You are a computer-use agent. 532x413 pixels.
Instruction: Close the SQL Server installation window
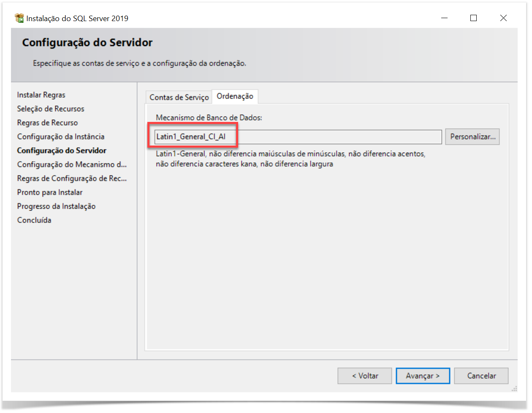[503, 18]
